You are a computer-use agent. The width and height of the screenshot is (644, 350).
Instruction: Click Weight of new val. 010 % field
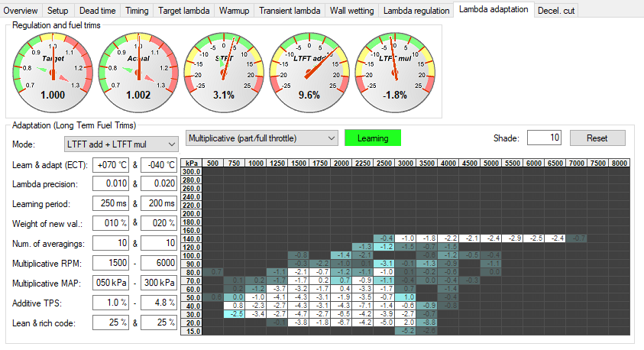[x=111, y=223]
